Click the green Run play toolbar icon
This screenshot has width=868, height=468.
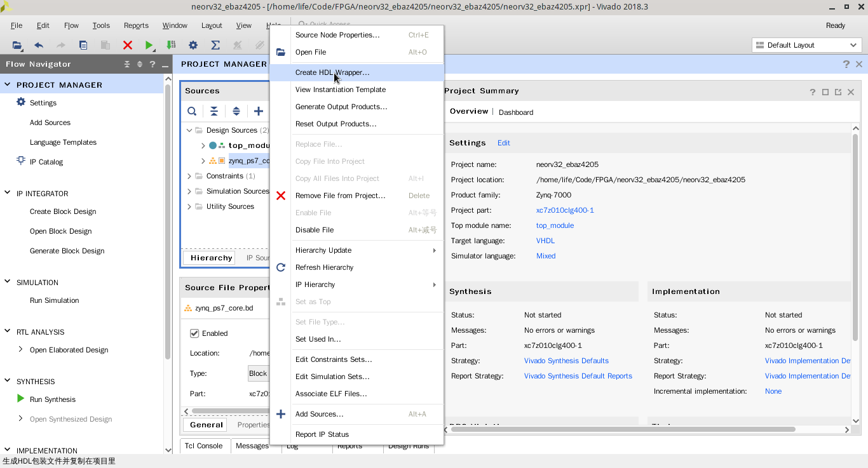point(149,45)
